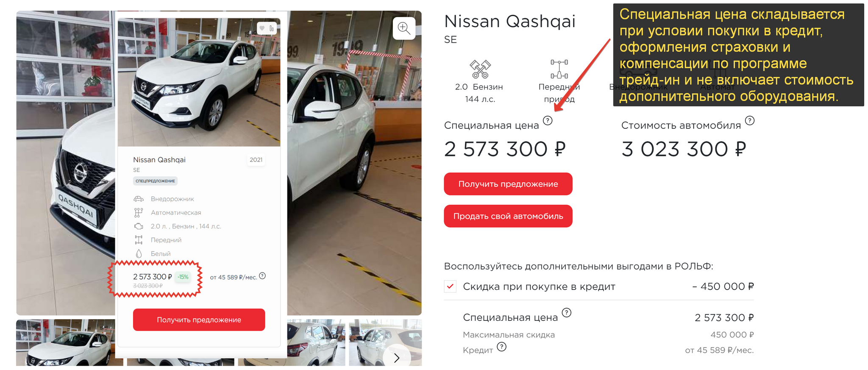This screenshot has width=868, height=370.
Task: Show next thumbnails with the right chevron
Action: (x=397, y=358)
